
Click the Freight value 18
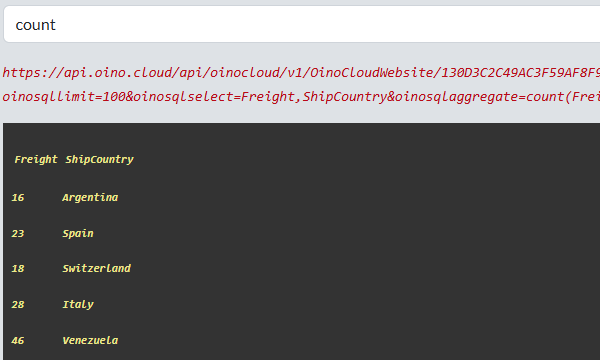pyautogui.click(x=18, y=269)
